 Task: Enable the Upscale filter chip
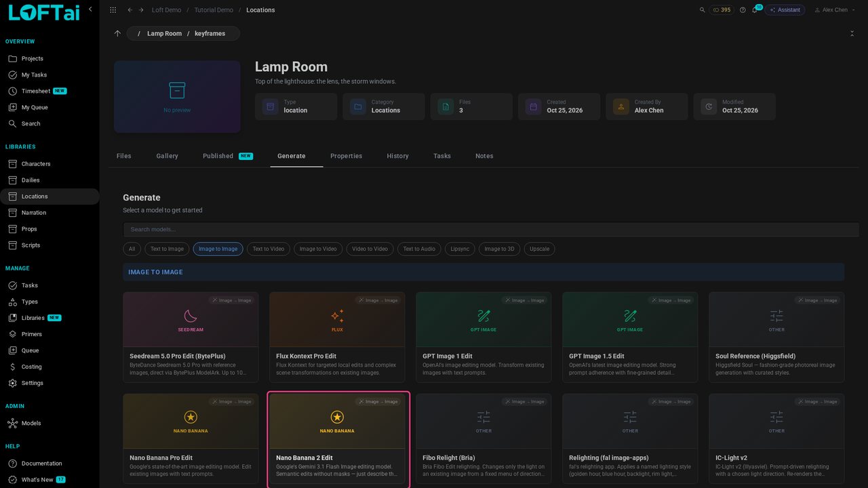[x=540, y=249]
